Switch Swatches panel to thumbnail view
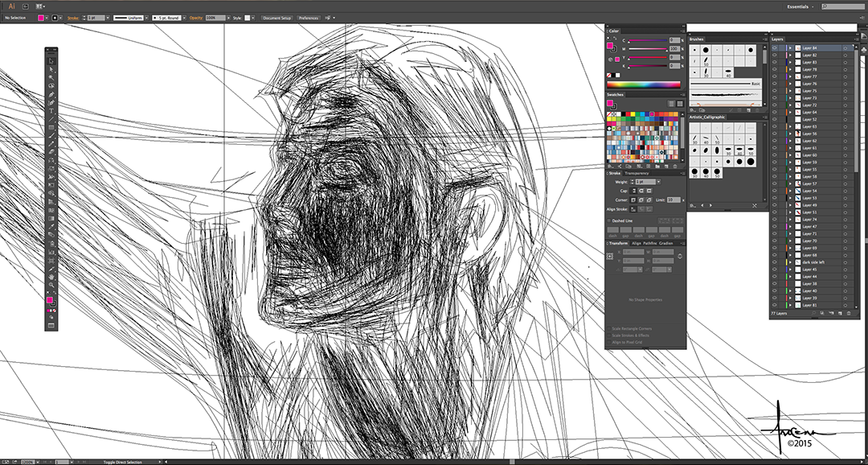 [680, 104]
